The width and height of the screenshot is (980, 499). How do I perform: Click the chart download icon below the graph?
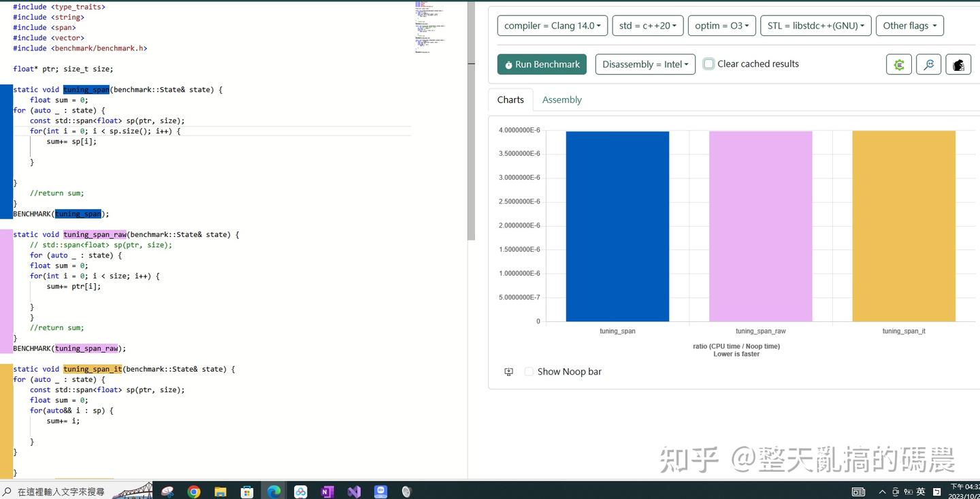[508, 372]
